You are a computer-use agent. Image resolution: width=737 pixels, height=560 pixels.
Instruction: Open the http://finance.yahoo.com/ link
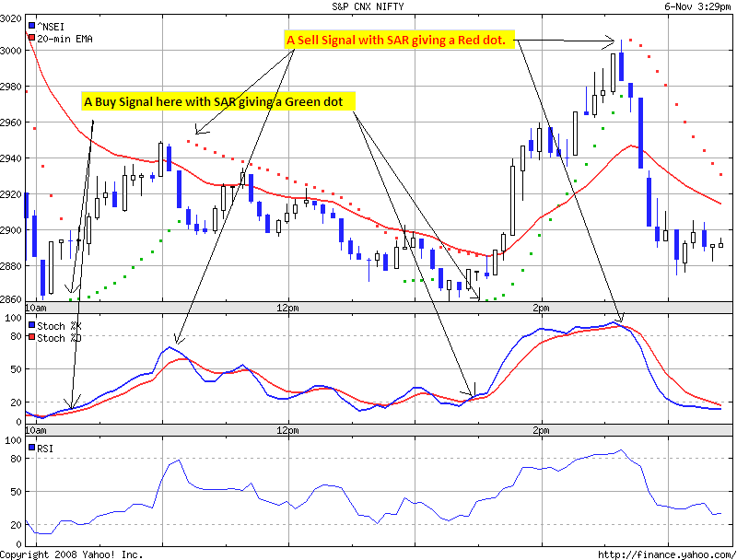point(667,554)
